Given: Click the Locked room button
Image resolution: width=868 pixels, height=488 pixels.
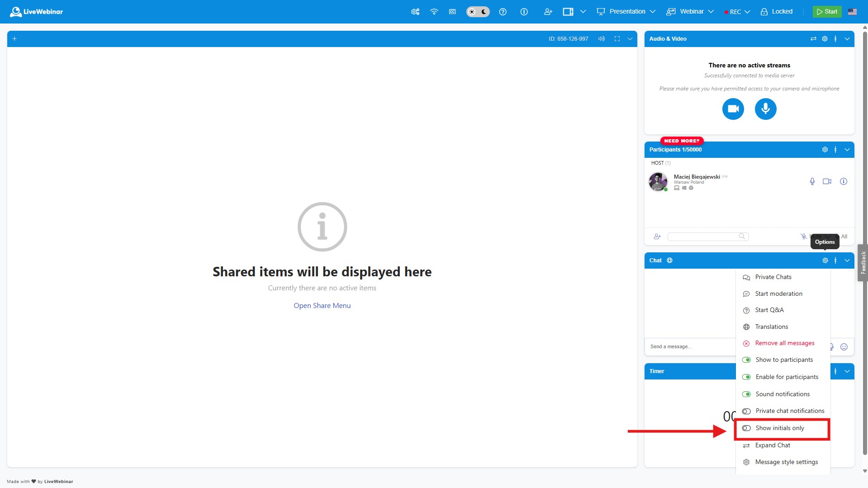Looking at the screenshot, I should point(776,12).
